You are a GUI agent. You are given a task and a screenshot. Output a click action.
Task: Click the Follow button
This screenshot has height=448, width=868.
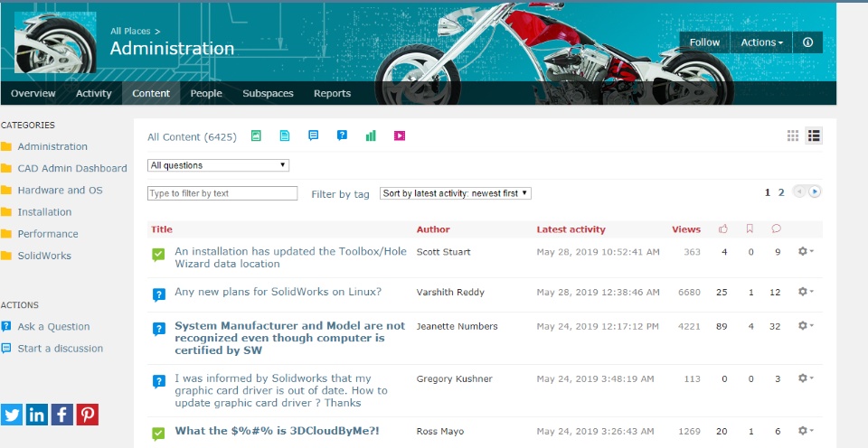pyautogui.click(x=704, y=42)
